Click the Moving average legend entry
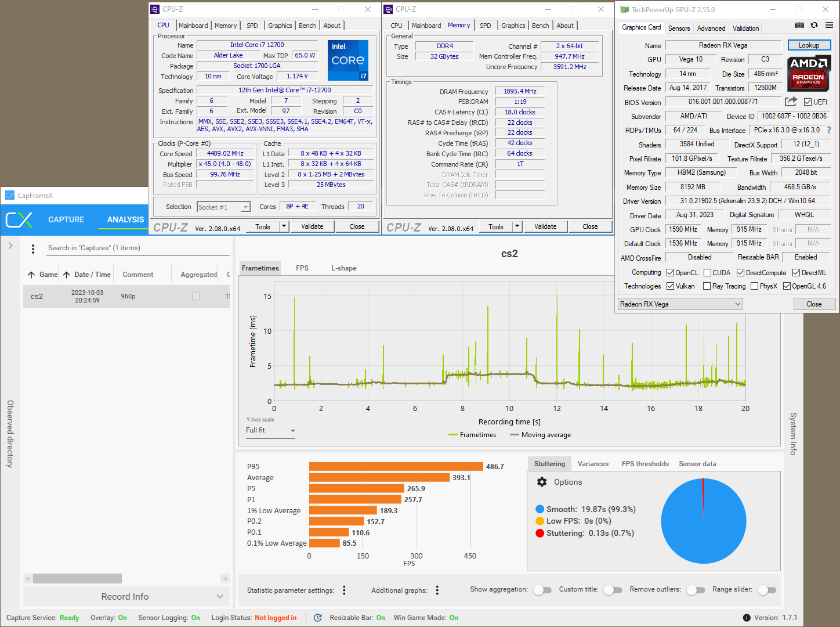The width and height of the screenshot is (840, 627). coord(540,435)
